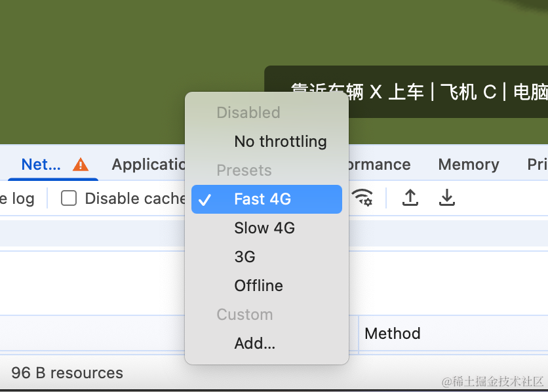Select the 3G throttling preset
The image size is (548, 392).
267,257
